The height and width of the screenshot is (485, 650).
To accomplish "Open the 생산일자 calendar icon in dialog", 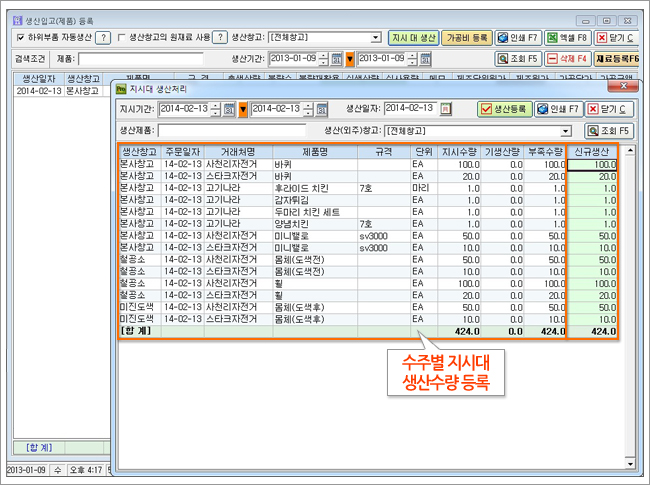I will coord(446,109).
